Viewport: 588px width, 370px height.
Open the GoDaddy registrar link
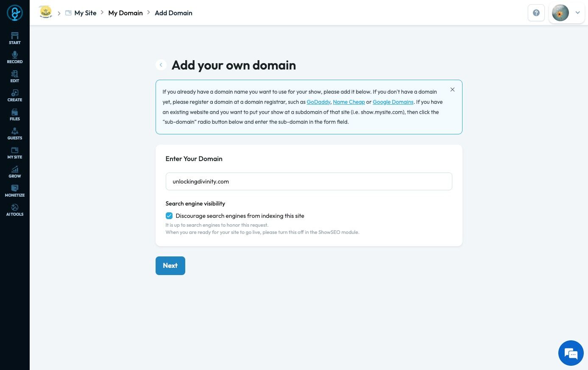pos(318,102)
